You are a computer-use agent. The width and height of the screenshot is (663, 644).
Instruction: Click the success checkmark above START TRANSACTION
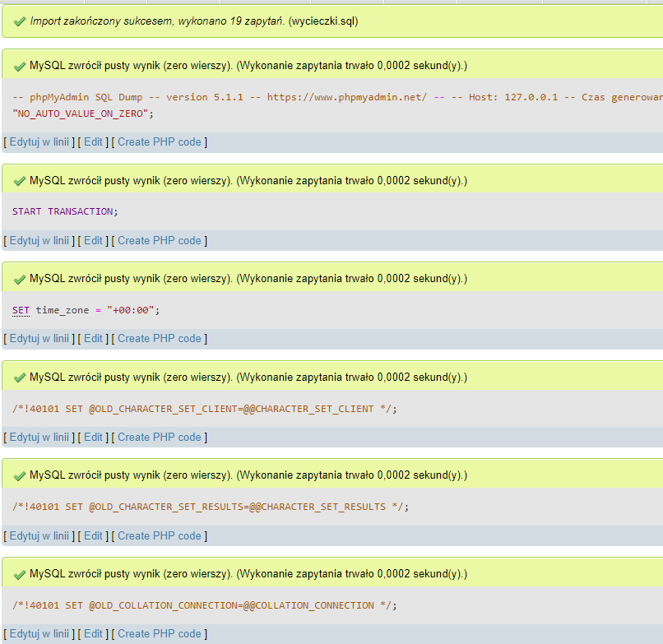19,181
